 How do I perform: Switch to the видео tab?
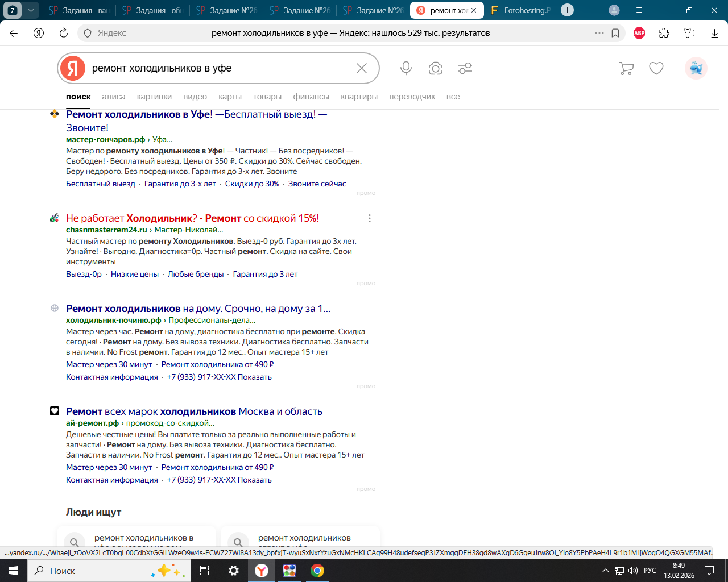pos(195,97)
